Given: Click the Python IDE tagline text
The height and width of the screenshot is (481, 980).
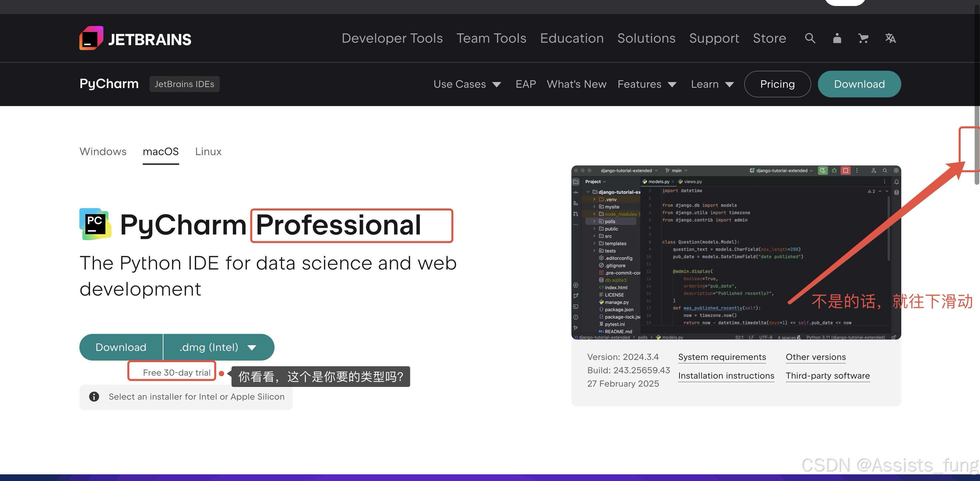Looking at the screenshot, I should (268, 276).
